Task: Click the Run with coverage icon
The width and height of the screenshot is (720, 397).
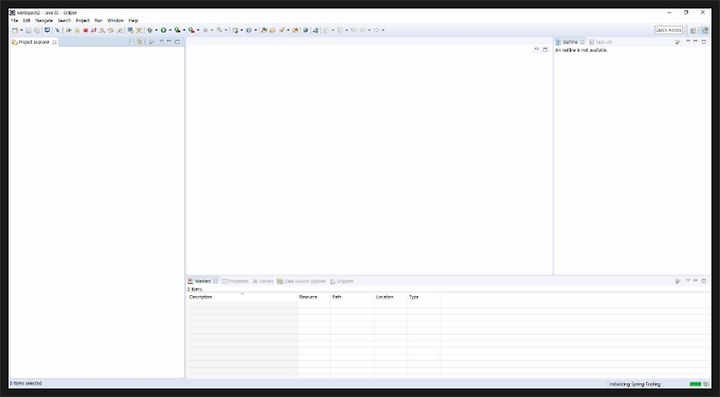Action: (177, 30)
